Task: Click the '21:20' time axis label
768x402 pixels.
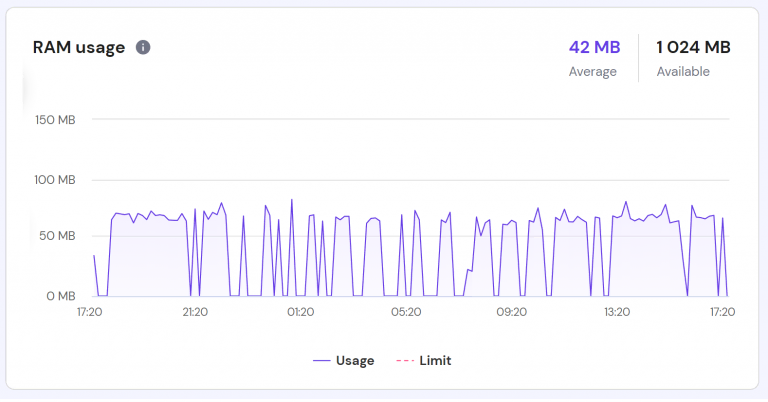Action: pyautogui.click(x=195, y=312)
